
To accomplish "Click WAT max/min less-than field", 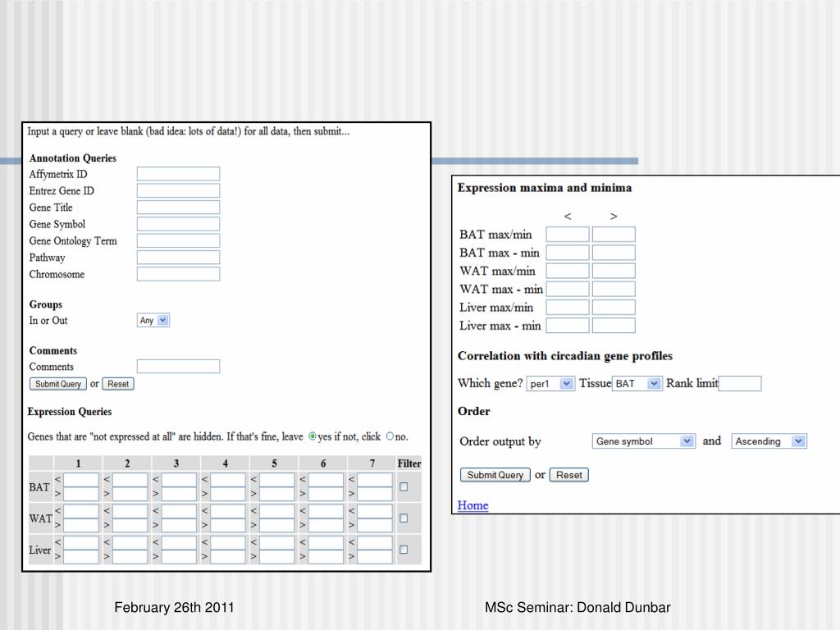I will point(568,271).
